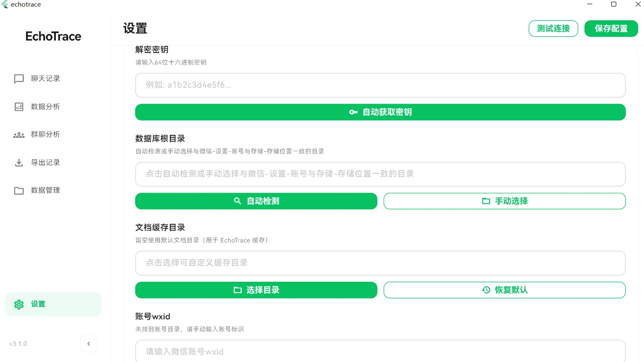Collapse the sidebar with the chevron button
Screen dimensions: 644x362
pyautogui.click(x=88, y=344)
